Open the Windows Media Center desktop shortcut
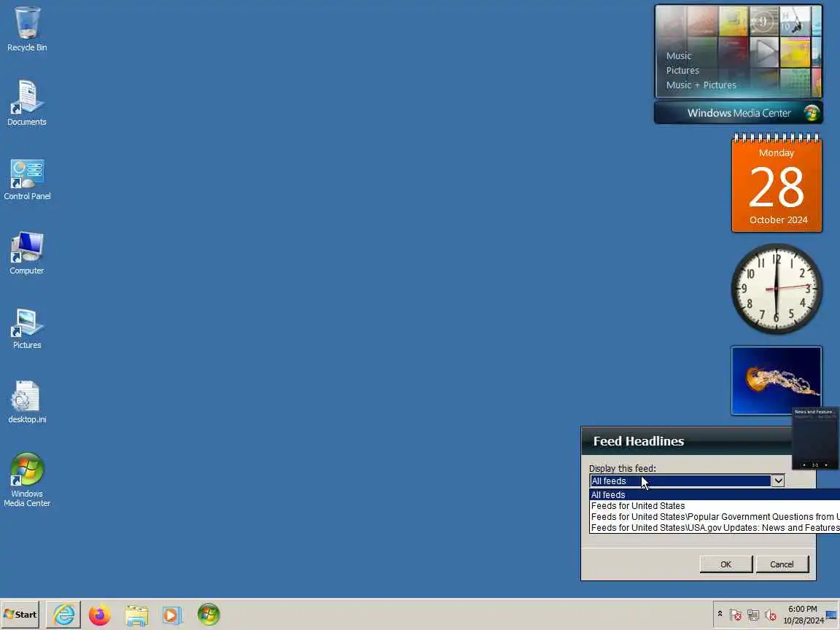 coord(27,480)
